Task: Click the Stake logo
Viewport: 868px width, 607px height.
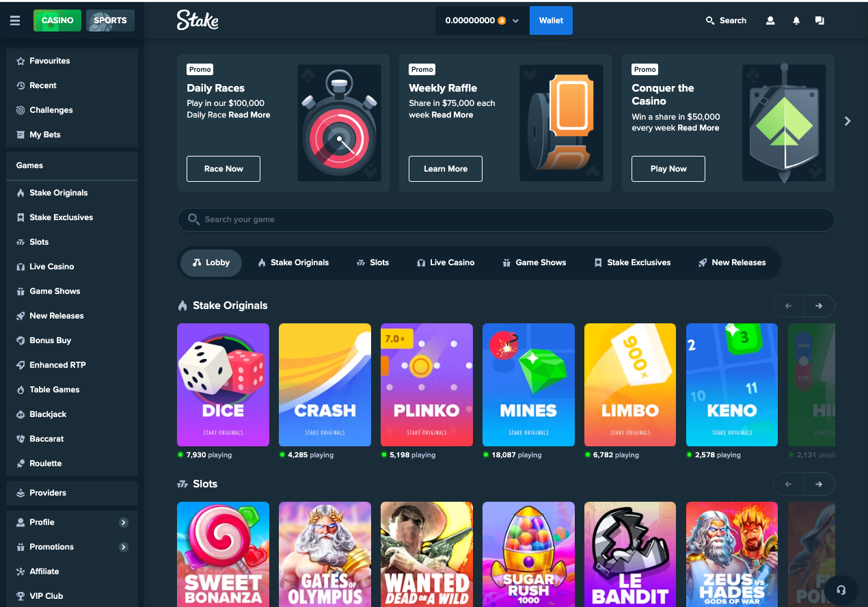Action: pos(198,21)
